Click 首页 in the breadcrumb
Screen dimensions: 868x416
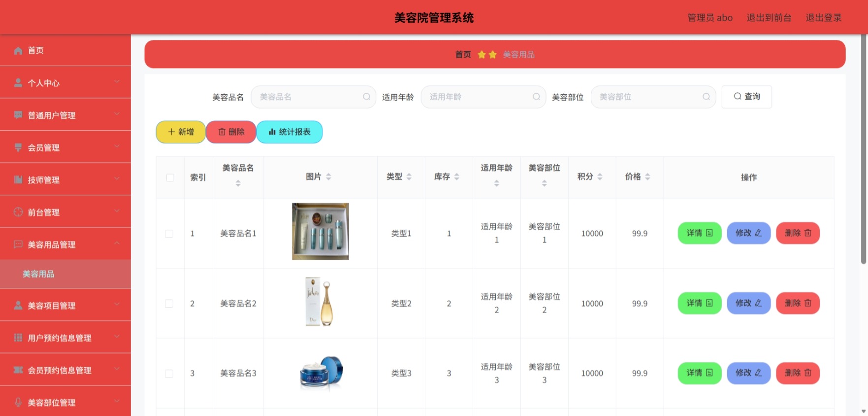tap(463, 54)
